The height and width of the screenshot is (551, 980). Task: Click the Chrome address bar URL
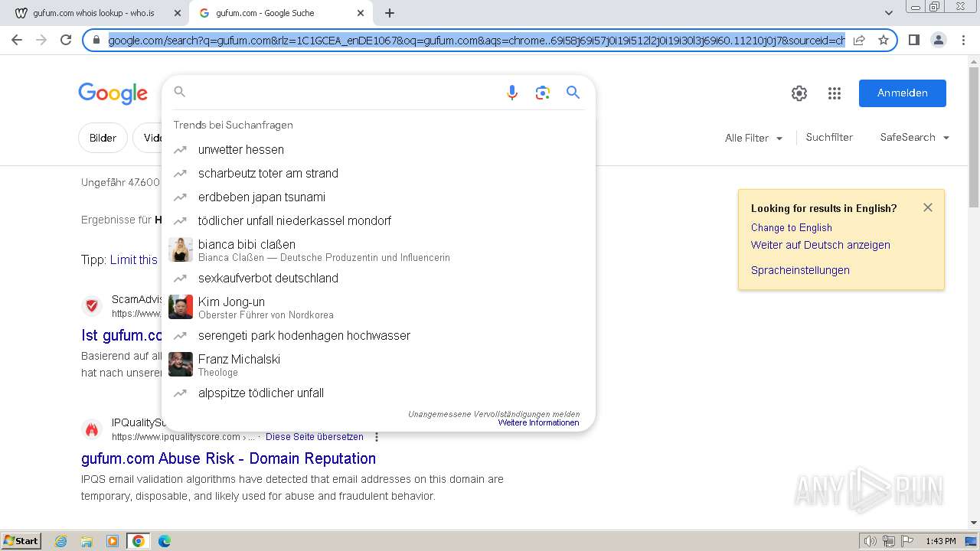point(476,40)
